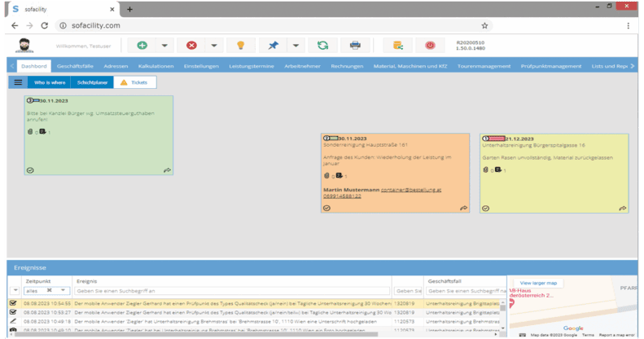The image size is (644, 339).
Task: Open a new browser tab
Action: point(129,9)
